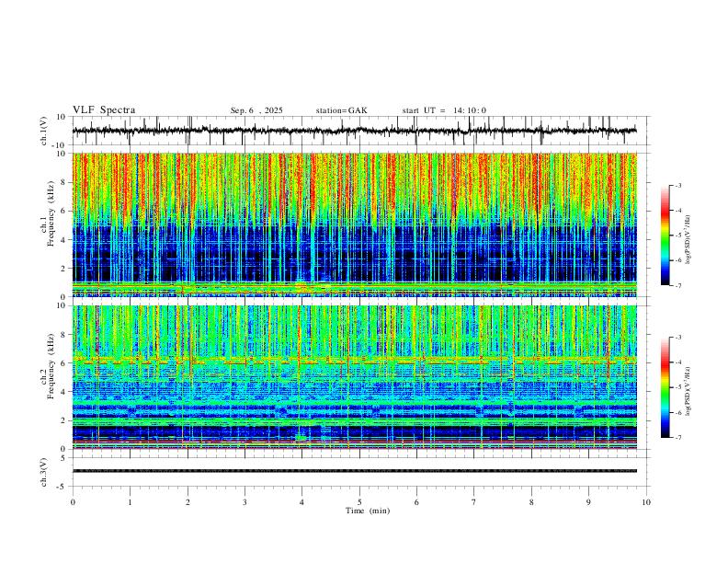Image resolution: width=728 pixels, height=563 pixels.
Task: Click the dark blue band in ch.1 spectrogram
Action: point(355,254)
